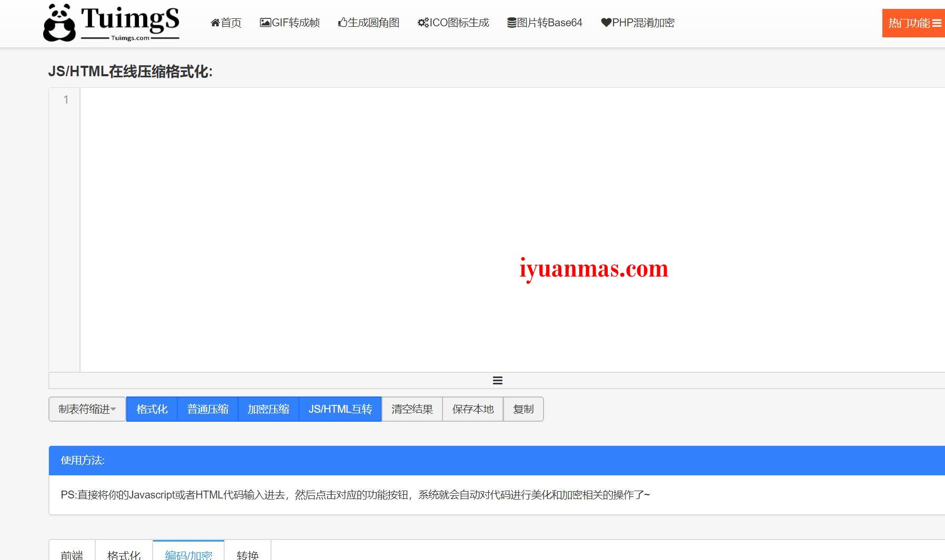Click 保存本地 to save locally
The width and height of the screenshot is (945, 560).
(473, 409)
